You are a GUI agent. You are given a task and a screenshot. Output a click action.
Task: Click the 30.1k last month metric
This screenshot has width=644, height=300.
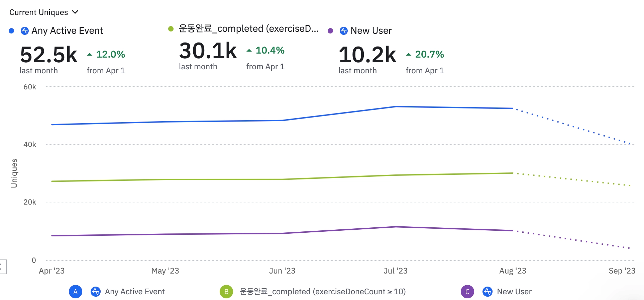208,51
